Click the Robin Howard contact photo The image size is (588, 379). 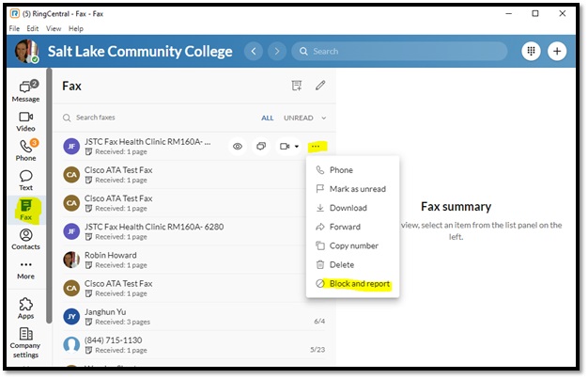(71, 260)
